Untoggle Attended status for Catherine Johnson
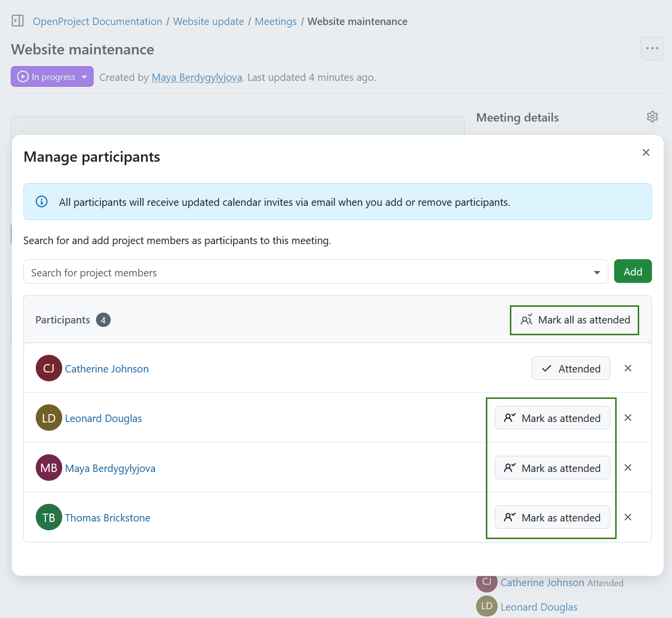 tap(570, 368)
